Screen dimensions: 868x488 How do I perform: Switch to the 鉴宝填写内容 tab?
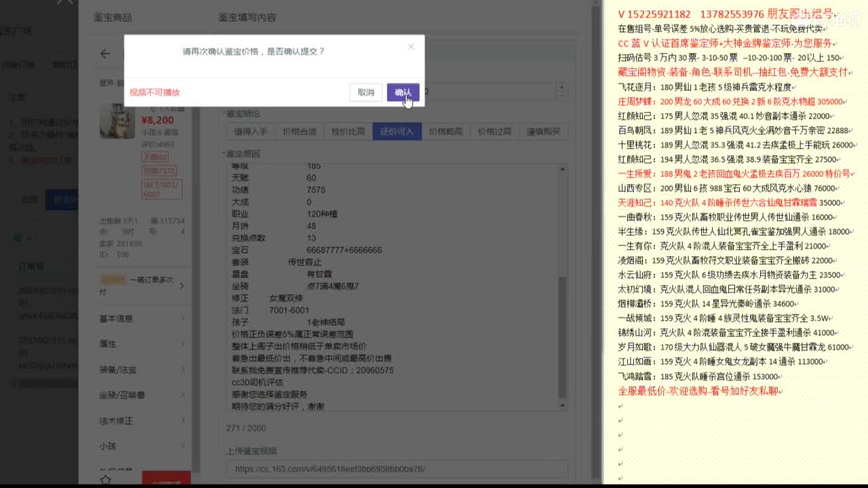tap(247, 17)
